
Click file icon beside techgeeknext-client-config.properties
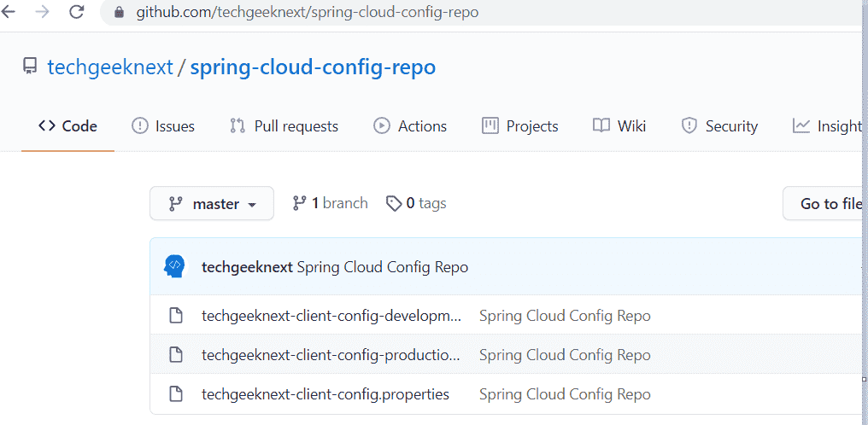(175, 394)
